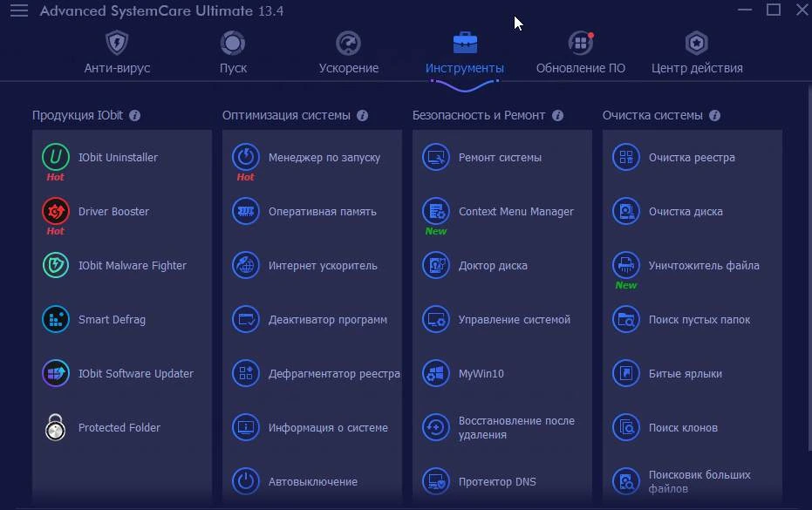Open Поисковик больших файлов icon
812x510 pixels.
(x=625, y=481)
